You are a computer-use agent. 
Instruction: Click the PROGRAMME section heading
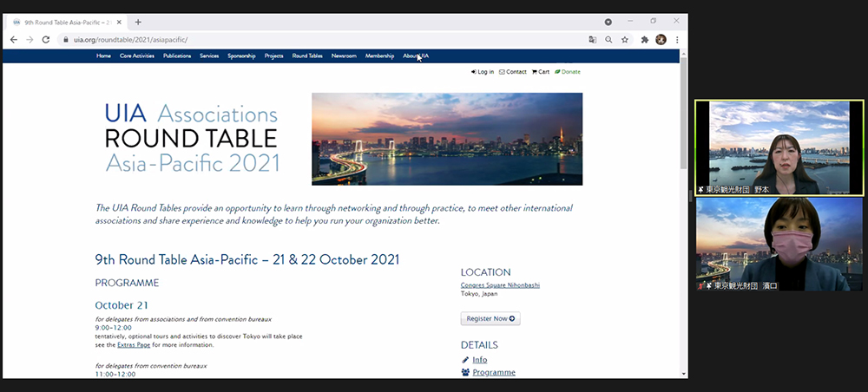tap(127, 283)
